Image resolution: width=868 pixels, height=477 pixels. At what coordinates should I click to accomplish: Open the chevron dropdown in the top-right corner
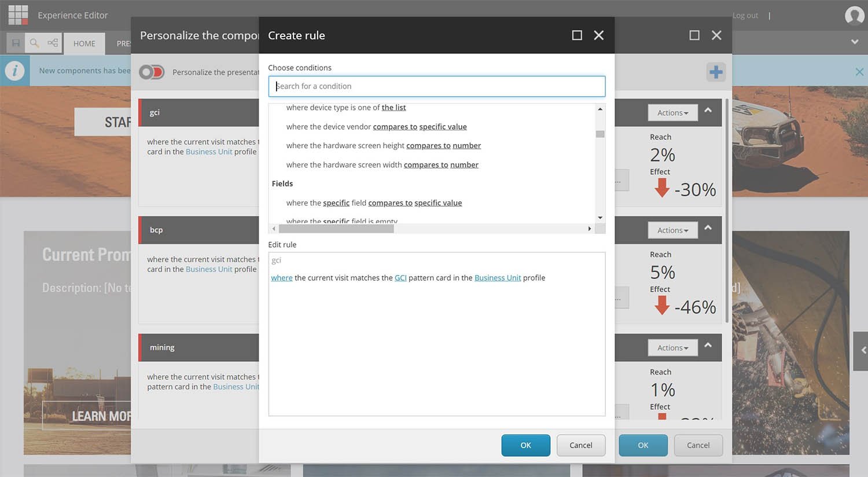[x=854, y=42]
